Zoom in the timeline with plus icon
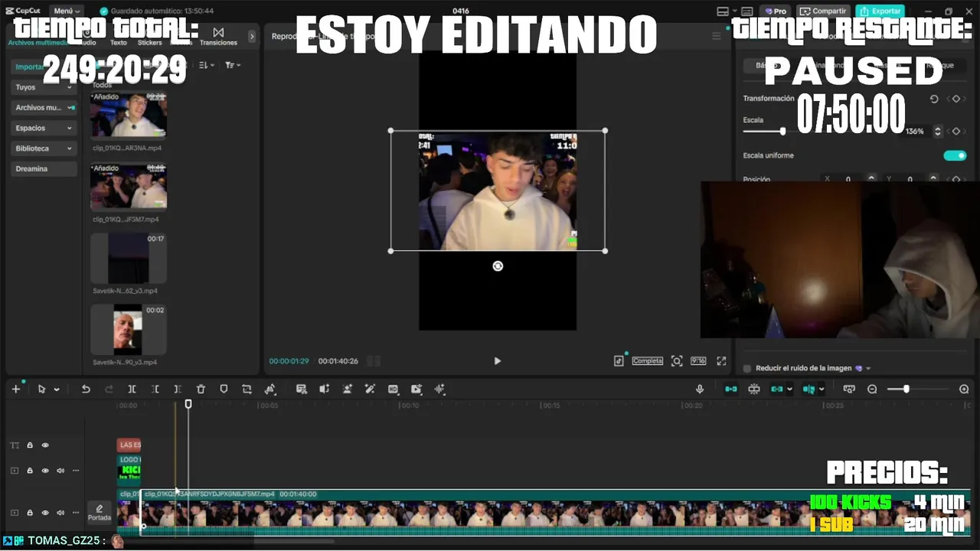Screen dimensions: 980x551 tap(964, 390)
